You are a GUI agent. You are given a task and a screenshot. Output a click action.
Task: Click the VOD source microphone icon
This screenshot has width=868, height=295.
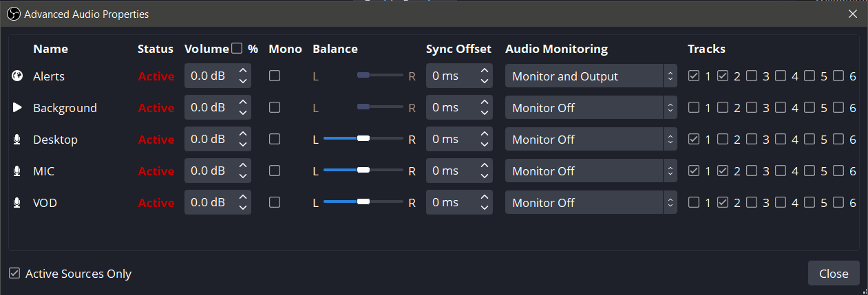(x=17, y=203)
